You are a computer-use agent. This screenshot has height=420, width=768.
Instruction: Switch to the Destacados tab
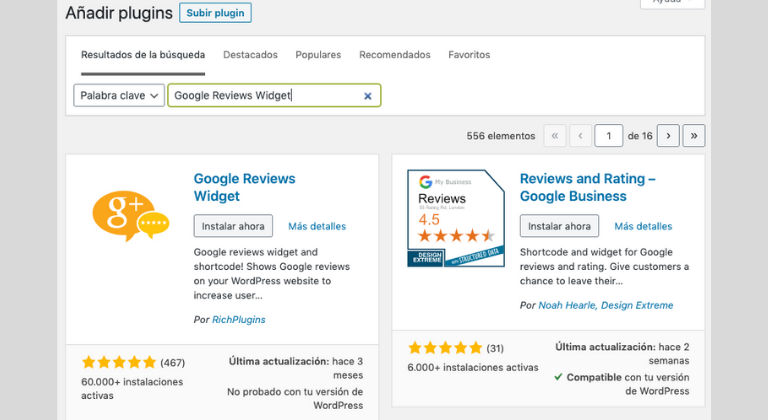click(x=250, y=55)
